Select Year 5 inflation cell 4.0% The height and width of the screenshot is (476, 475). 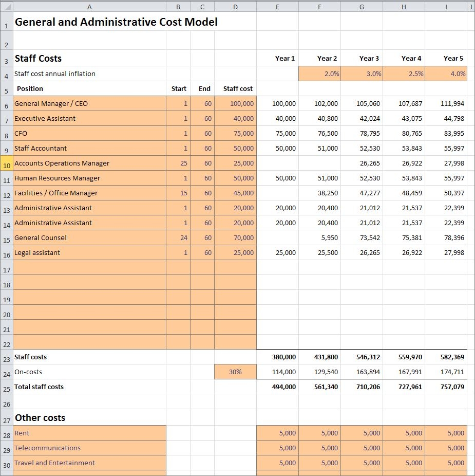point(446,74)
